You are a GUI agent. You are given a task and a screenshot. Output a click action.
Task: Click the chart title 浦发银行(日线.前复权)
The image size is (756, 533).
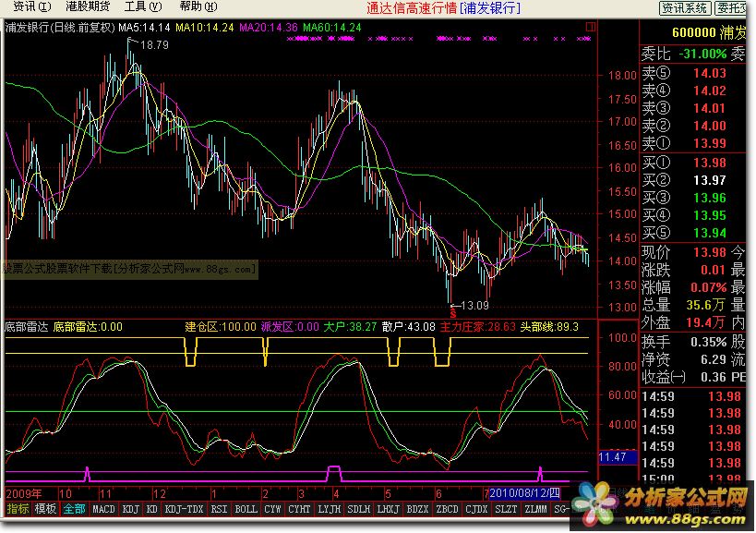pos(60,28)
